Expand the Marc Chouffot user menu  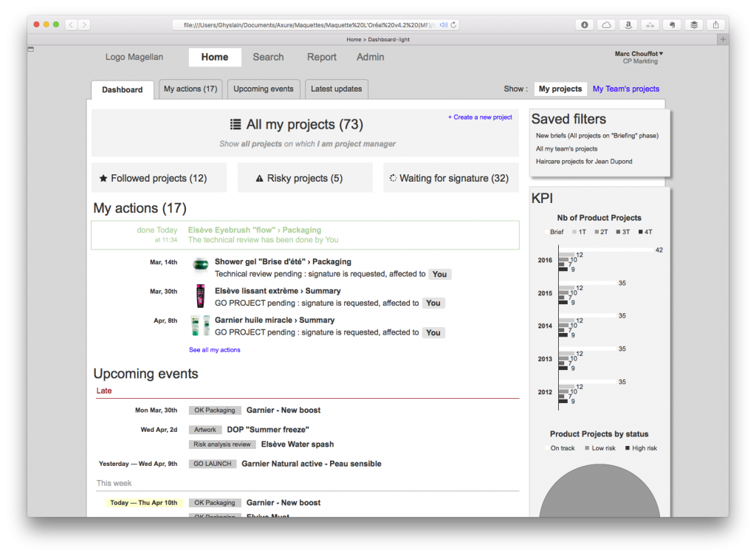[x=639, y=54]
